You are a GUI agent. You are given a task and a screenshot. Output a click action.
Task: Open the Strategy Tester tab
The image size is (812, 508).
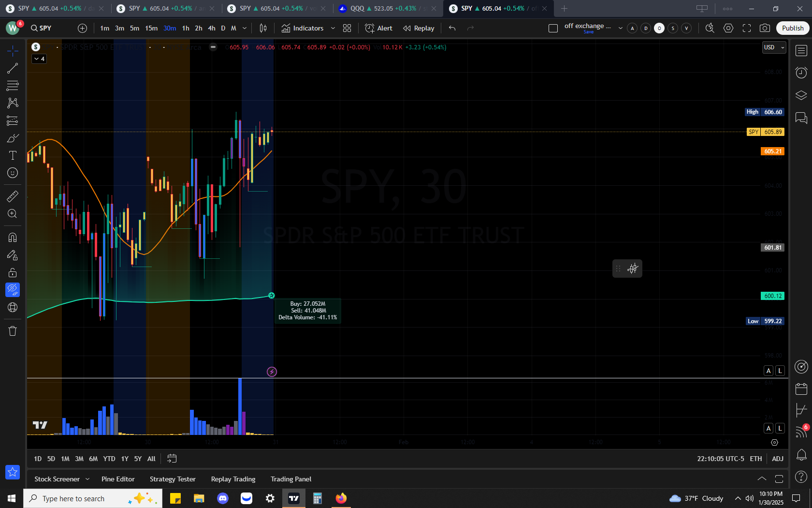tap(173, 479)
